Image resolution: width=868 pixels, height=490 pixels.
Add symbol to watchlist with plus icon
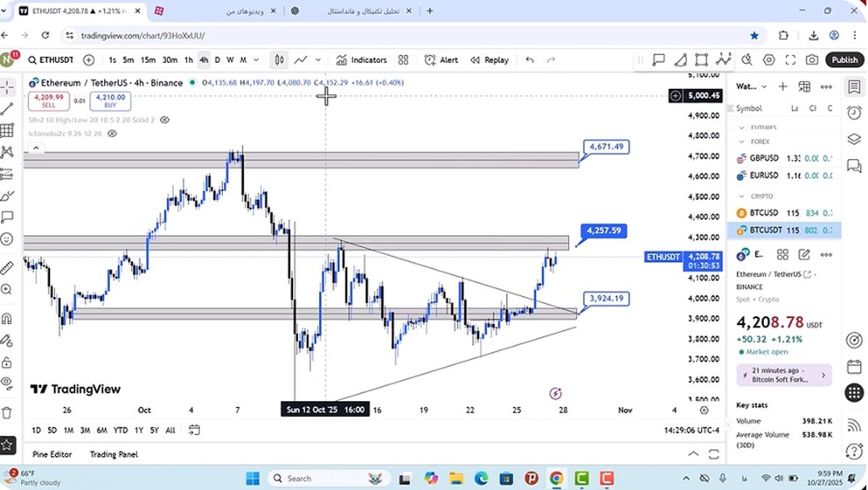(783, 87)
